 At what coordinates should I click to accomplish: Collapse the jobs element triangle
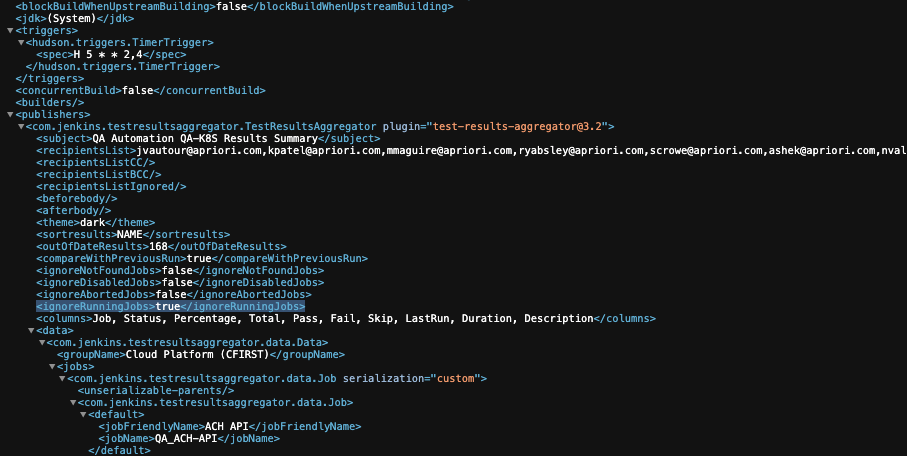point(52,367)
